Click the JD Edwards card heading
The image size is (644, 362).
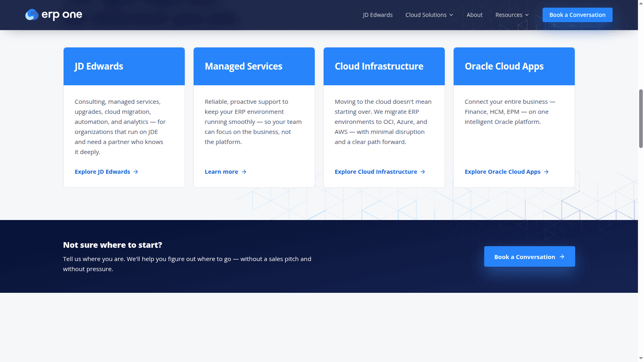tap(99, 66)
